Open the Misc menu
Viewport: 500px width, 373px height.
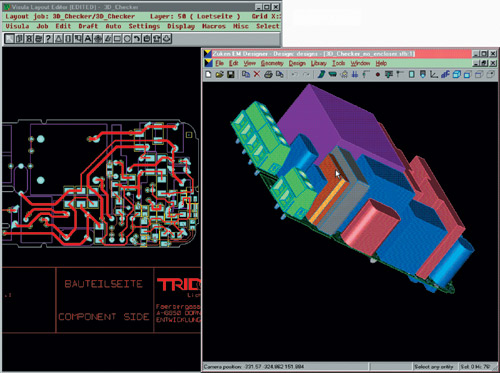241,26
